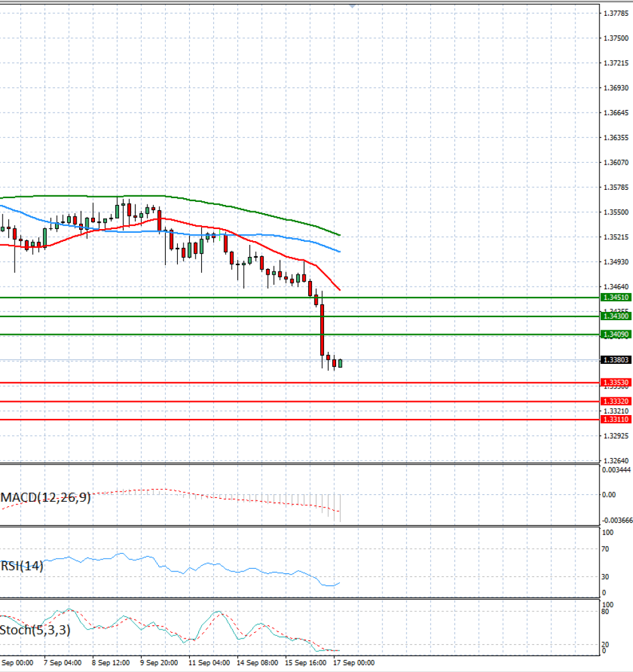Click the latest green candlestick on chart
Screen dimensions: 633x672
(x=341, y=363)
